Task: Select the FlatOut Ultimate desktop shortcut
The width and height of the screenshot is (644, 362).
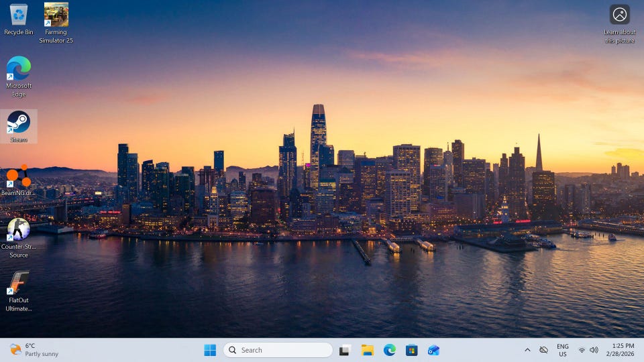Action: [x=18, y=284]
